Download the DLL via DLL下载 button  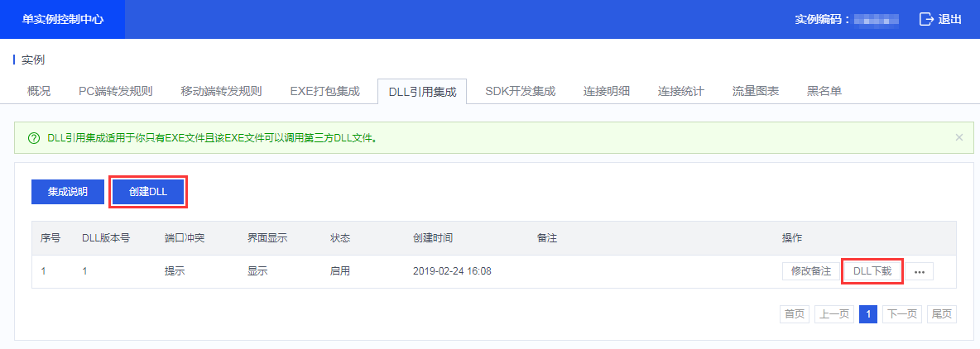pos(872,271)
